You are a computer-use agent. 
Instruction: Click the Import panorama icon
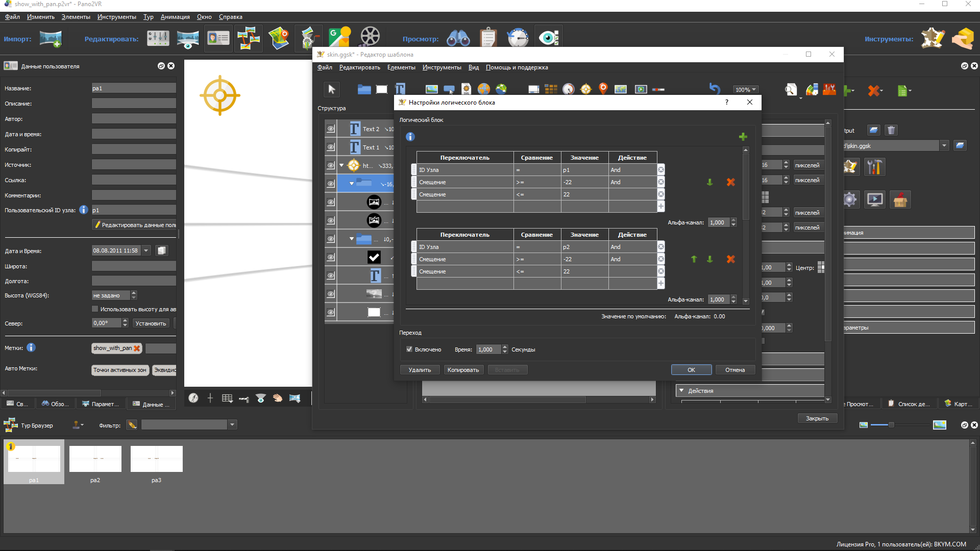click(53, 38)
